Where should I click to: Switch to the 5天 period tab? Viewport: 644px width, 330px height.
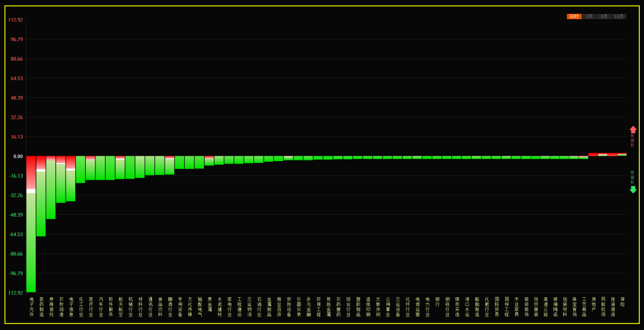pyautogui.click(x=603, y=17)
